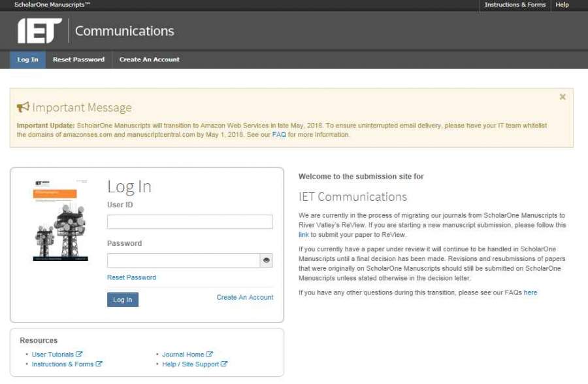Open Instructions & Forms in top bar
The height and width of the screenshot is (384, 588).
pos(515,5)
